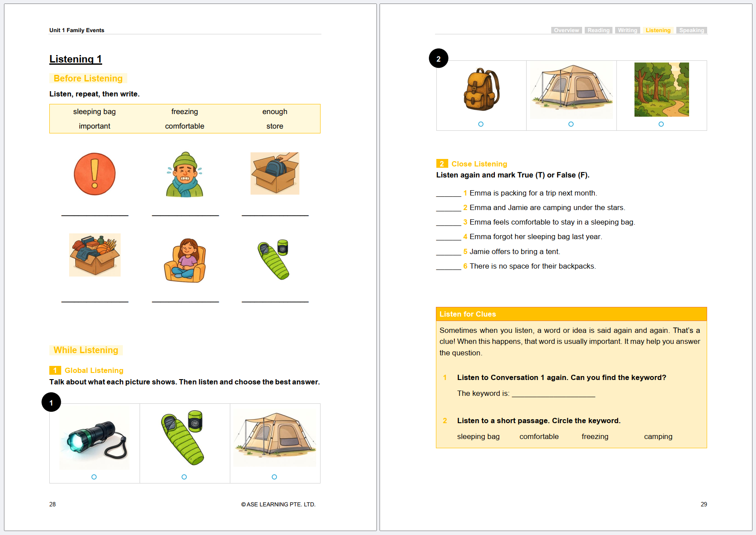Select the radio button under the brown backpack
This screenshot has height=535, width=756.
[481, 124]
